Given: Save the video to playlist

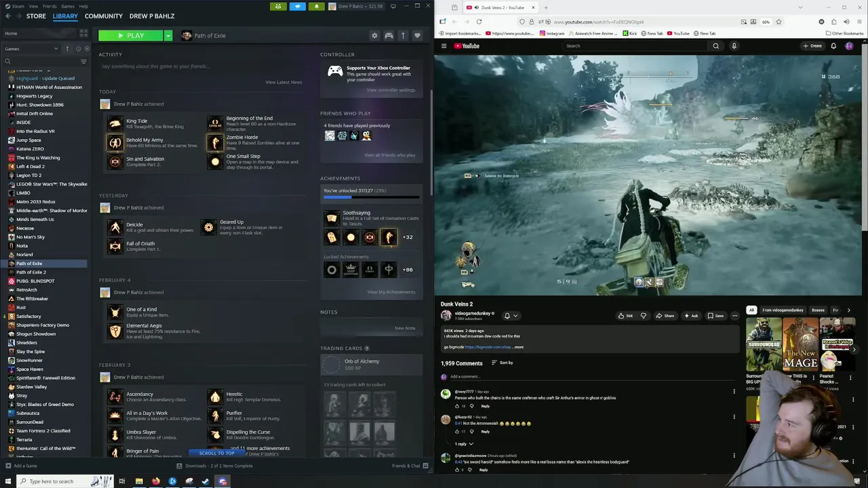Looking at the screenshot, I should tap(715, 316).
